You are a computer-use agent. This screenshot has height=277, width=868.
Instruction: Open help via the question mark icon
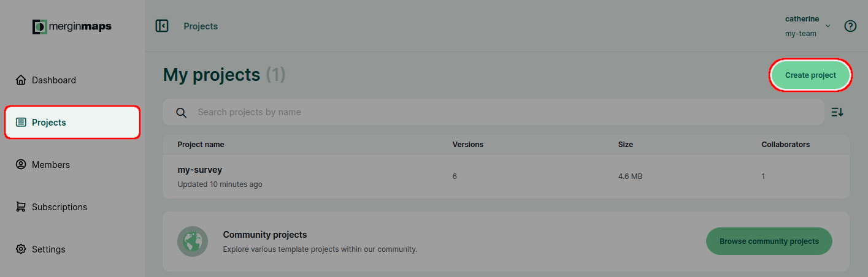[850, 26]
